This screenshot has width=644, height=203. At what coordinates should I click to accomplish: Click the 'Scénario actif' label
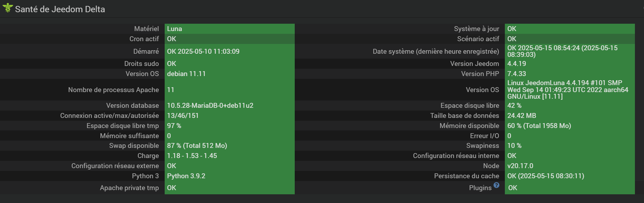pos(478,39)
